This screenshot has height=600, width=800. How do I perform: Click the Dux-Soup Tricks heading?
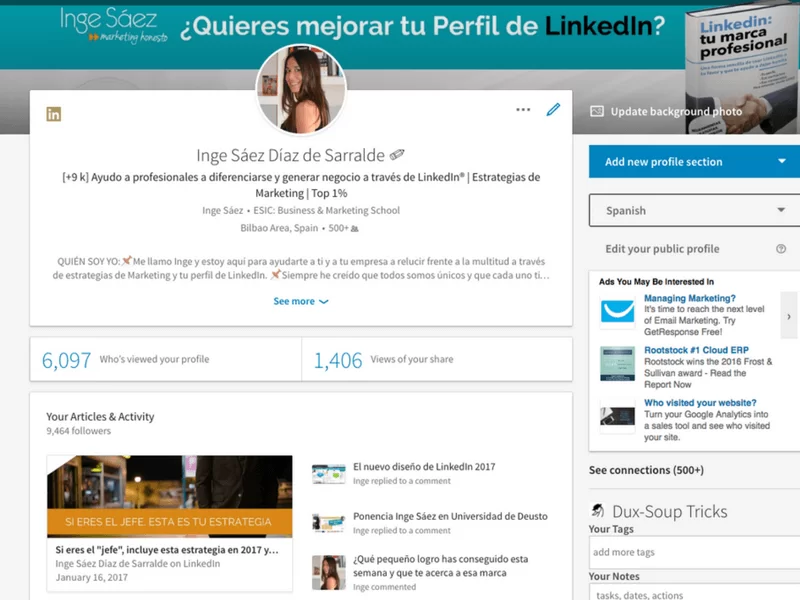[x=669, y=511]
